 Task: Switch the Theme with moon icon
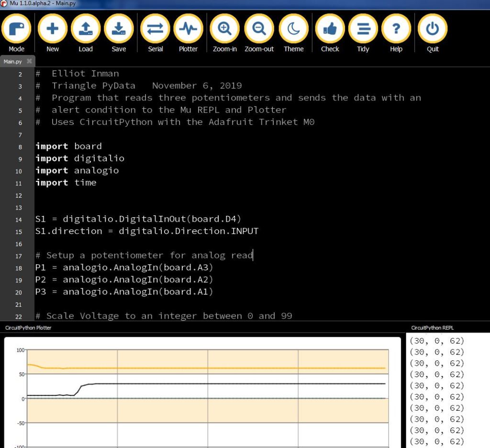(293, 30)
